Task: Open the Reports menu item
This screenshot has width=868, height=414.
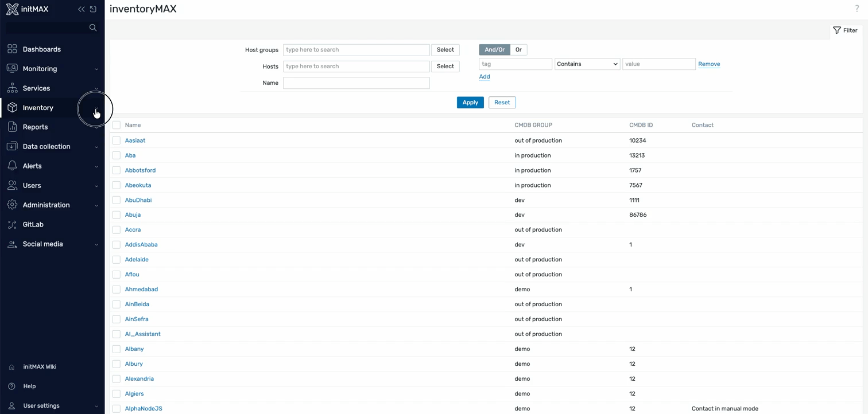Action: [35, 127]
